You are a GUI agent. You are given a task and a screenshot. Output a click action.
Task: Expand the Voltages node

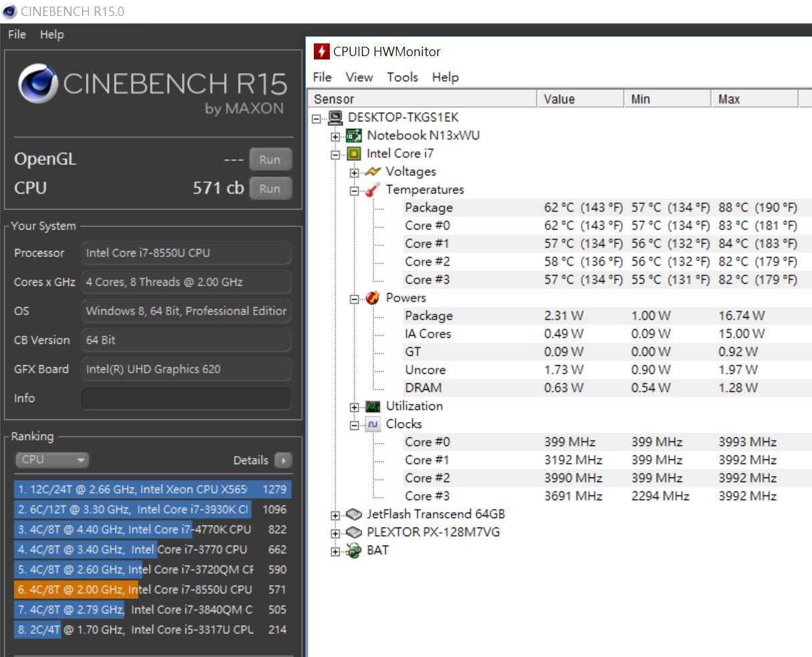click(x=354, y=173)
